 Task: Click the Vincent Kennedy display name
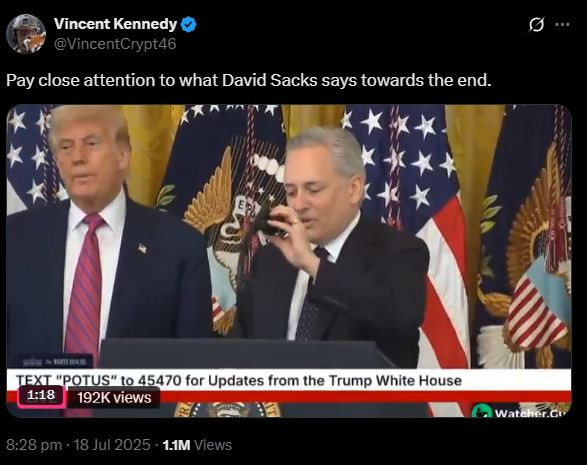(x=115, y=24)
